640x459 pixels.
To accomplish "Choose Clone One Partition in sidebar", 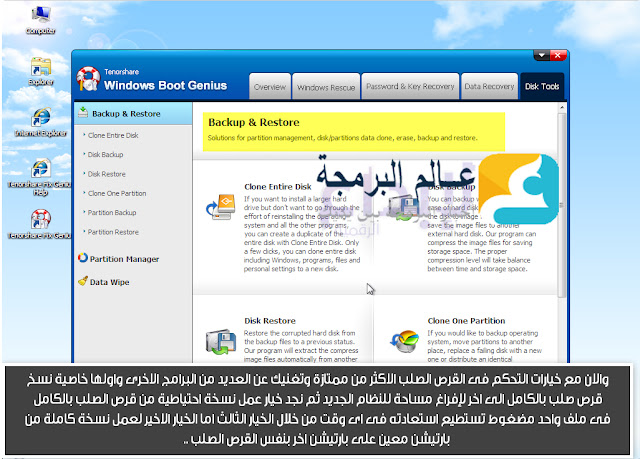I will (117, 193).
